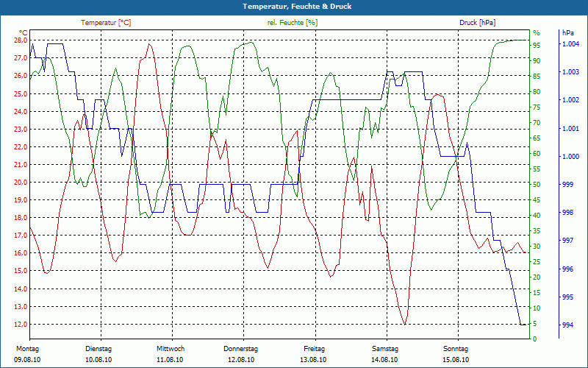Click the 'hPa' unit label on right axis
Screen dimensions: 588x368
click(567, 33)
